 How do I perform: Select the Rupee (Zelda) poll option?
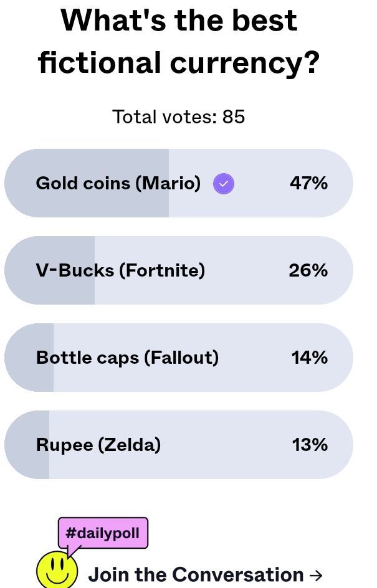(x=98, y=445)
